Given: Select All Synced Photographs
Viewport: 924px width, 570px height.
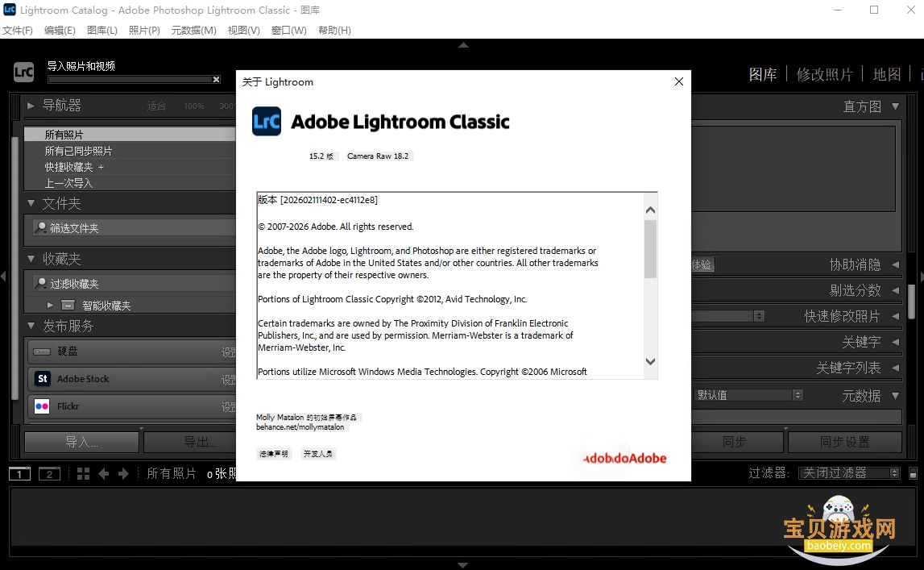Looking at the screenshot, I should click(x=131, y=151).
